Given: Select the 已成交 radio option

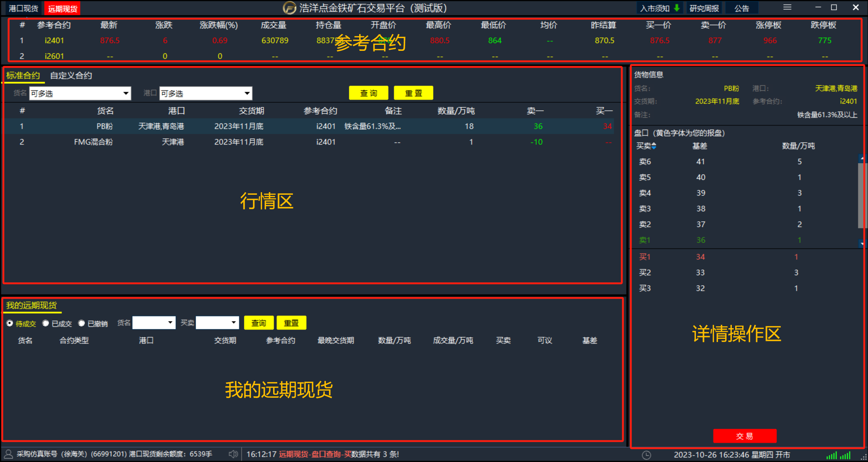Looking at the screenshot, I should point(46,323).
